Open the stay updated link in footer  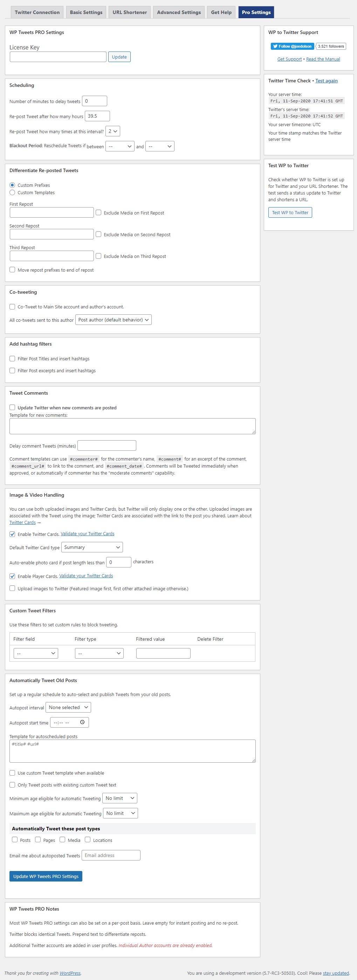click(x=336, y=973)
